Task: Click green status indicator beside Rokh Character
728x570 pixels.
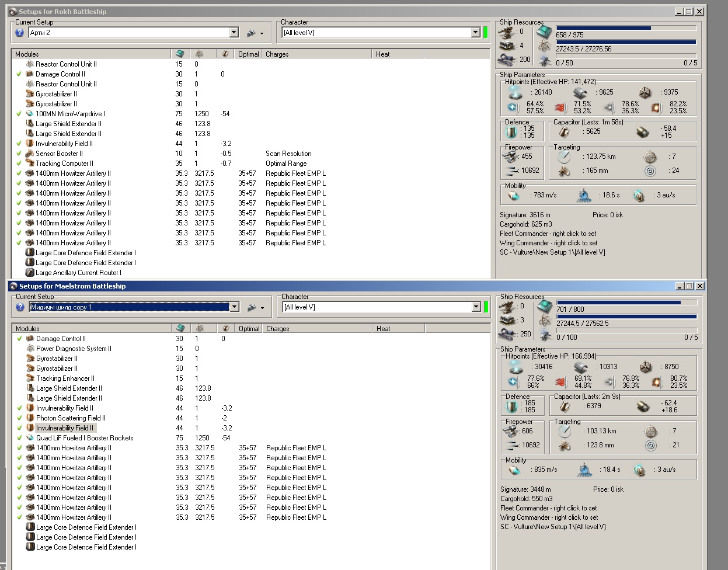Action: tap(485, 33)
